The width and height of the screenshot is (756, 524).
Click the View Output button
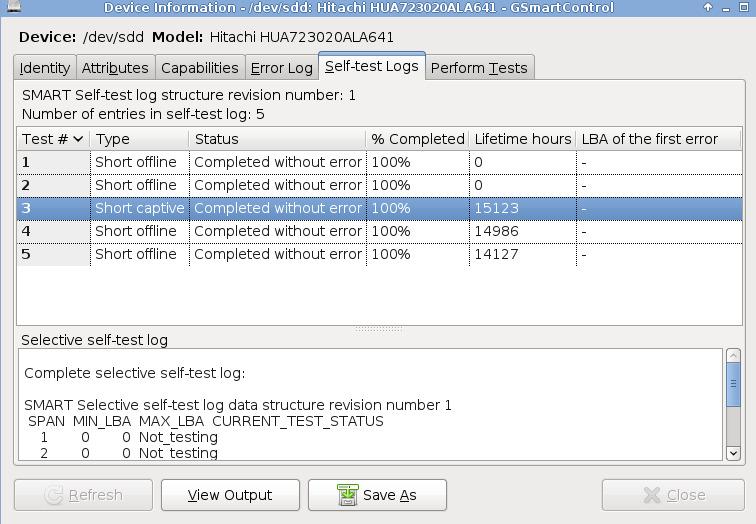point(230,495)
